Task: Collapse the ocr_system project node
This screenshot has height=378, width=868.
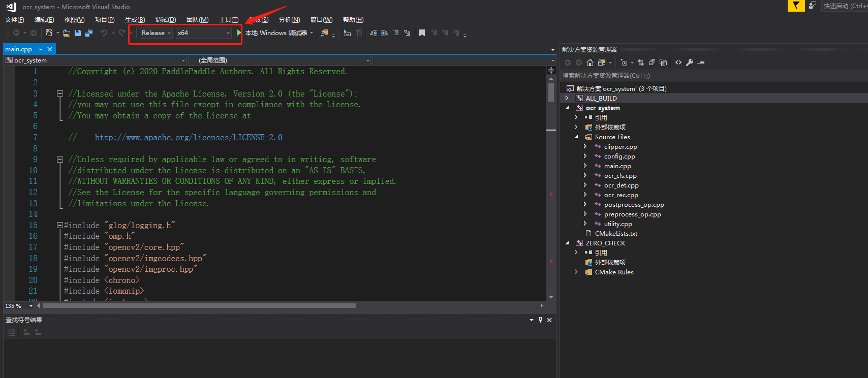Action: tap(567, 108)
